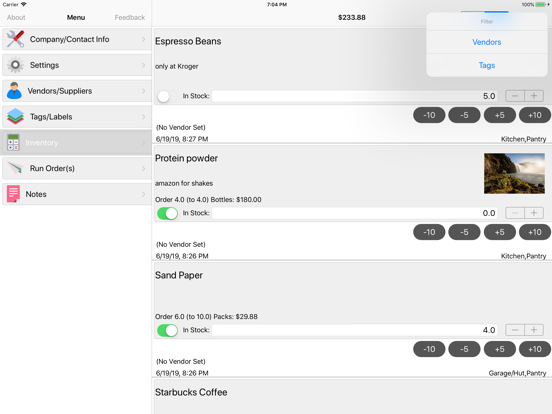Add 5 to Espresso Beans stock
The image size is (552, 414).
pos(500,115)
